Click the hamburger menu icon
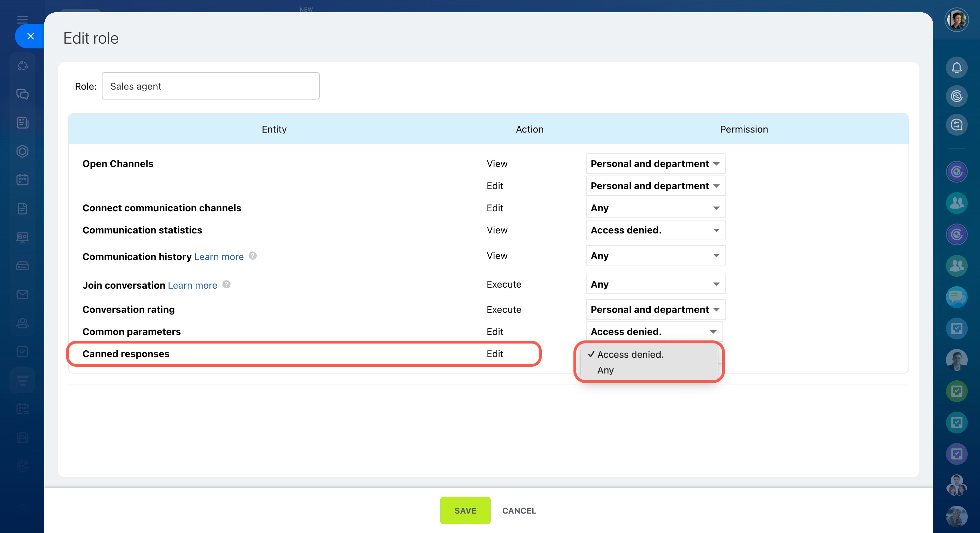Viewport: 980px width, 533px height. point(22,20)
